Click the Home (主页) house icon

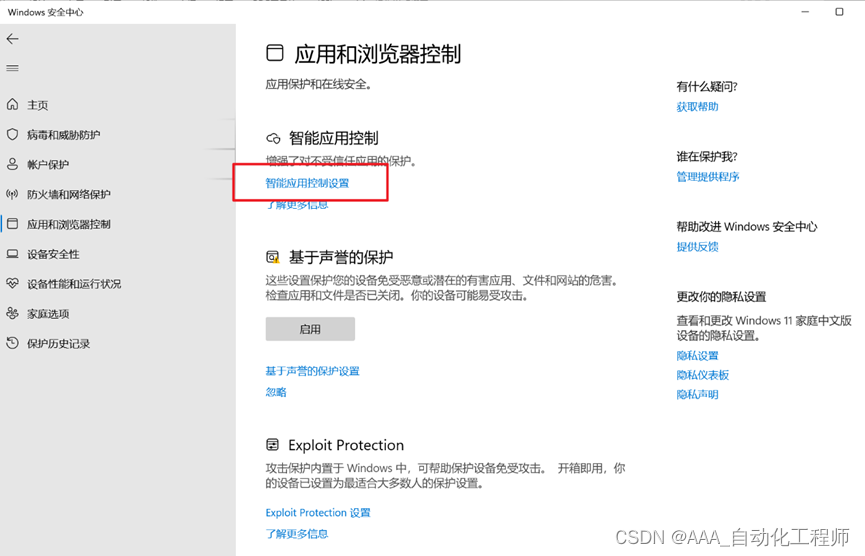(12, 104)
